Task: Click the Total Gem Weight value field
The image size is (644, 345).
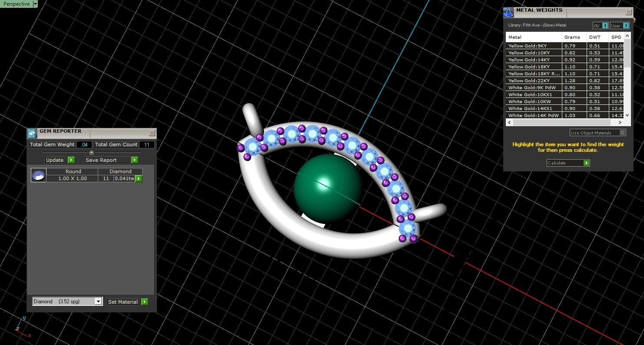Action: pyautogui.click(x=84, y=144)
